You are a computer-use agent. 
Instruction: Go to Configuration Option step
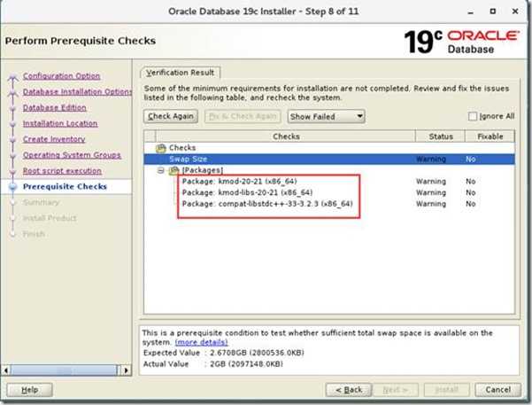pos(61,75)
